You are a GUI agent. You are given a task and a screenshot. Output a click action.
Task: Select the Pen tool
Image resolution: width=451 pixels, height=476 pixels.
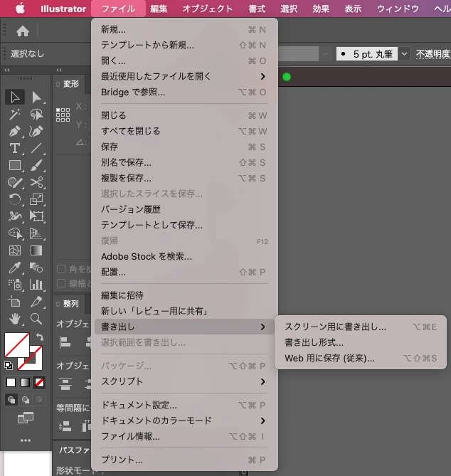[14, 131]
